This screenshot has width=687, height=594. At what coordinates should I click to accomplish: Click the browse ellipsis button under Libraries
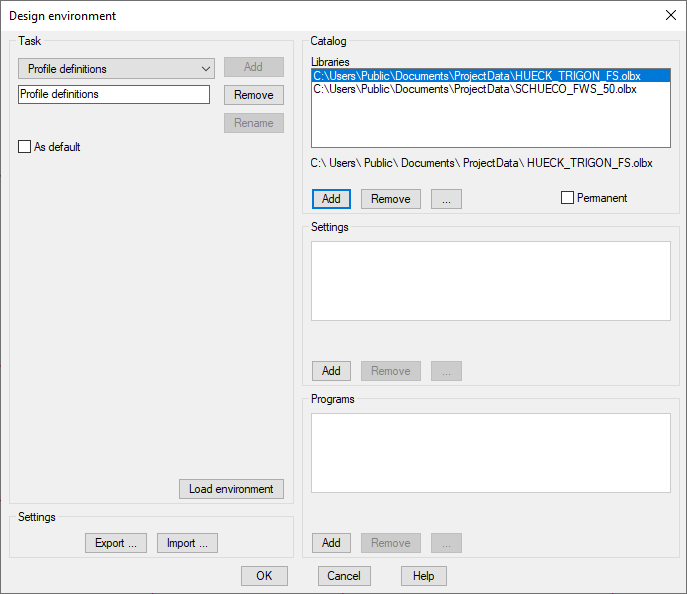[x=445, y=199]
